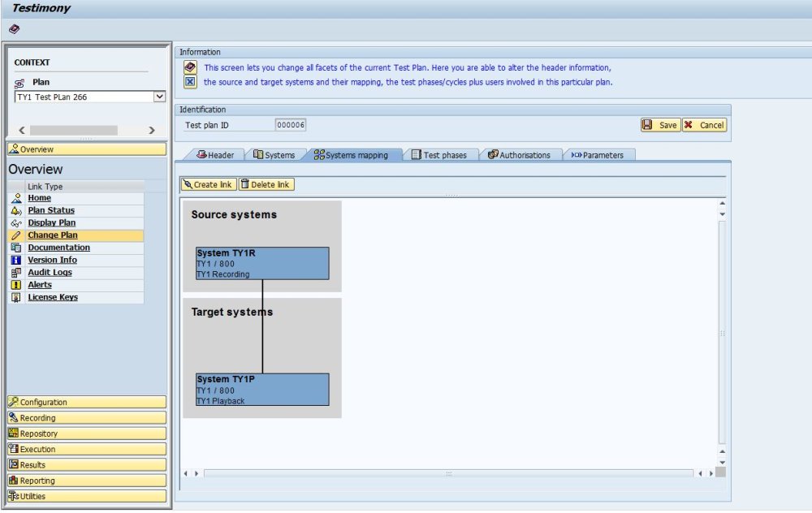
Task: Open the Home link
Action: click(39, 198)
